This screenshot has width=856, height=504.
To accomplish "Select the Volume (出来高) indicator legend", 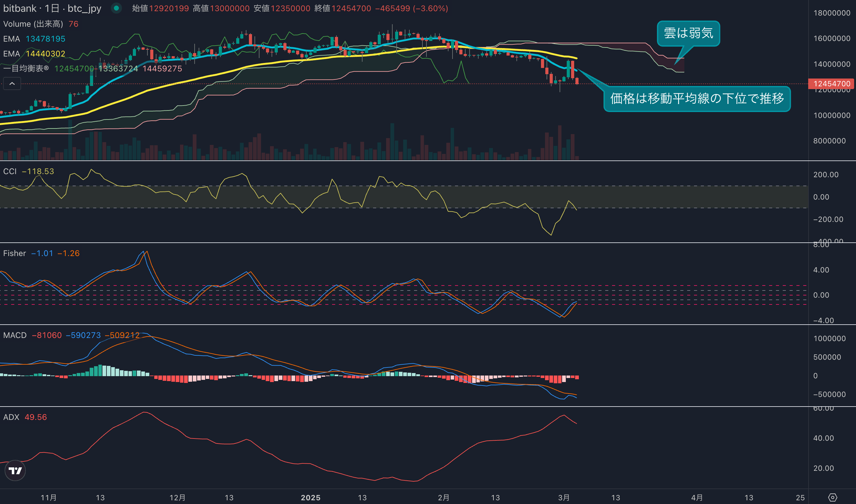I will click(x=33, y=24).
